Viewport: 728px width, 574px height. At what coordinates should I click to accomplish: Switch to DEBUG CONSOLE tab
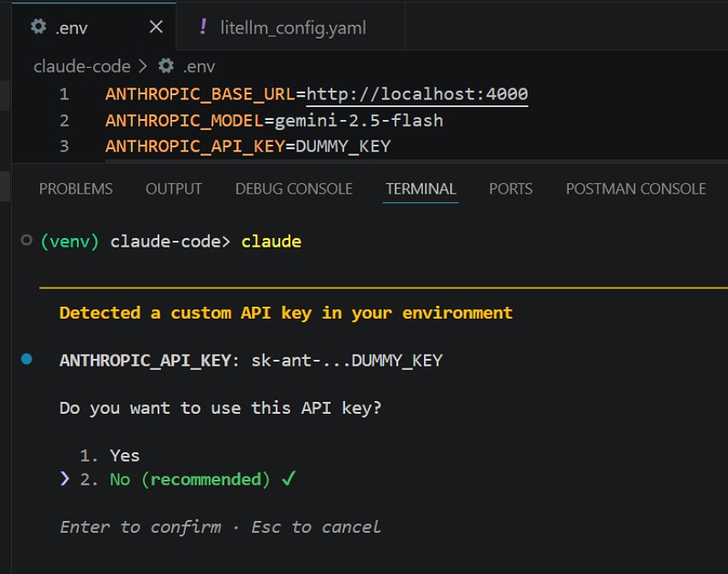click(294, 188)
